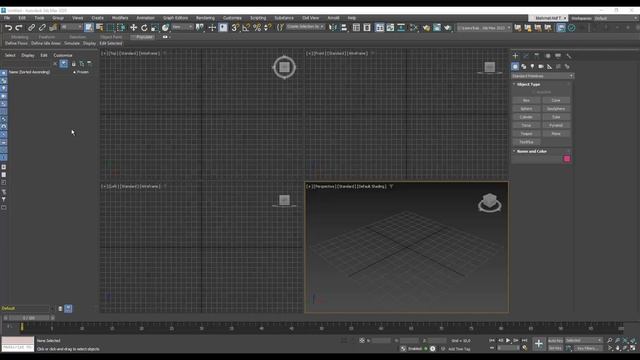
Task: Open the Rendered Frame Window icon
Action: coord(437,28)
